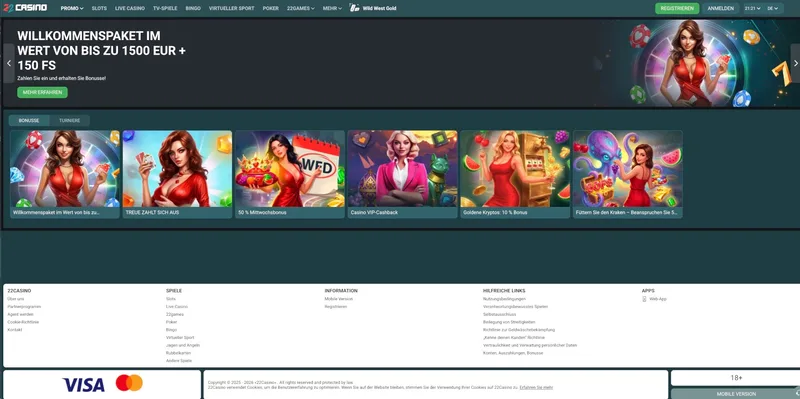Open the Treue zahlt sich aus card
Image resolution: width=800 pixels, height=399 pixels.
point(177,174)
